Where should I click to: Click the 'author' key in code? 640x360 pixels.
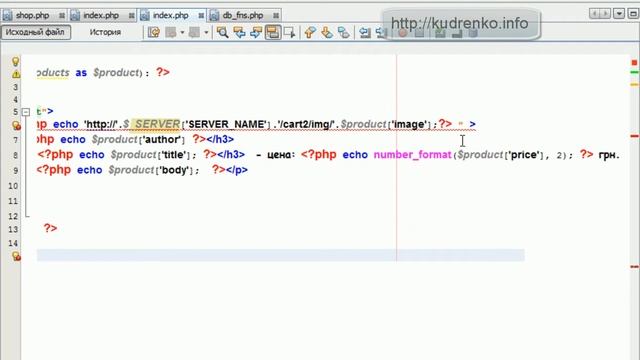coord(163,140)
